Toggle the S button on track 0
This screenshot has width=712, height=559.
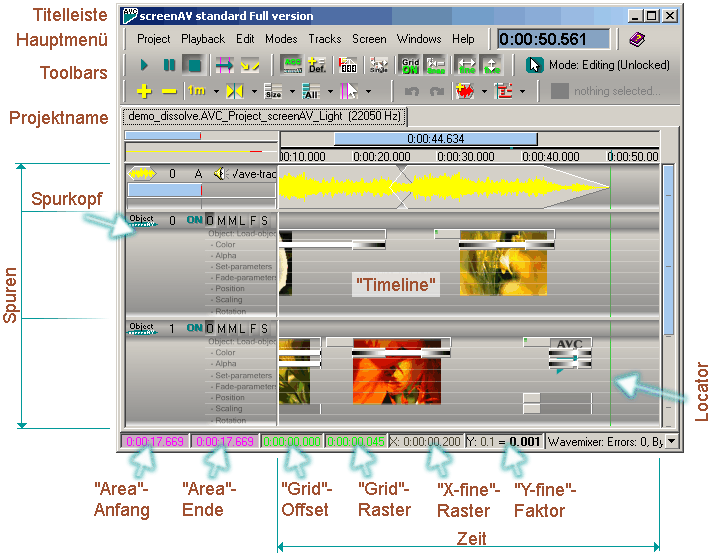click(x=264, y=221)
